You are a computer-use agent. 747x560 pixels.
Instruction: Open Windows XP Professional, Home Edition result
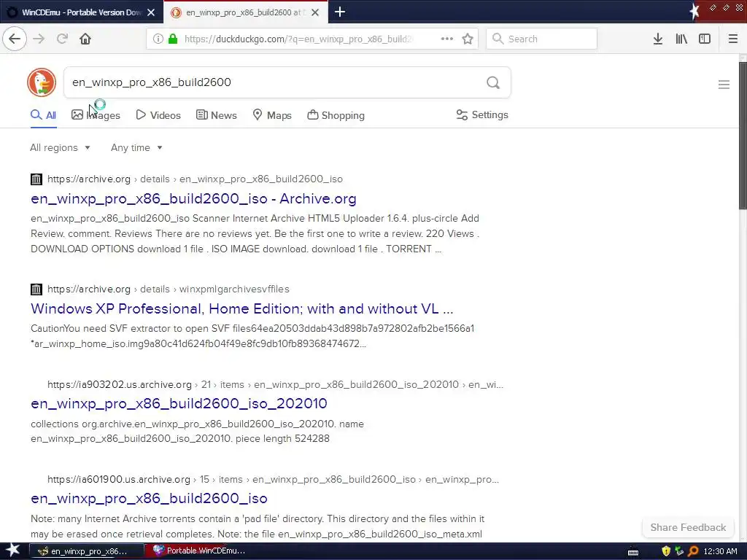(x=242, y=308)
